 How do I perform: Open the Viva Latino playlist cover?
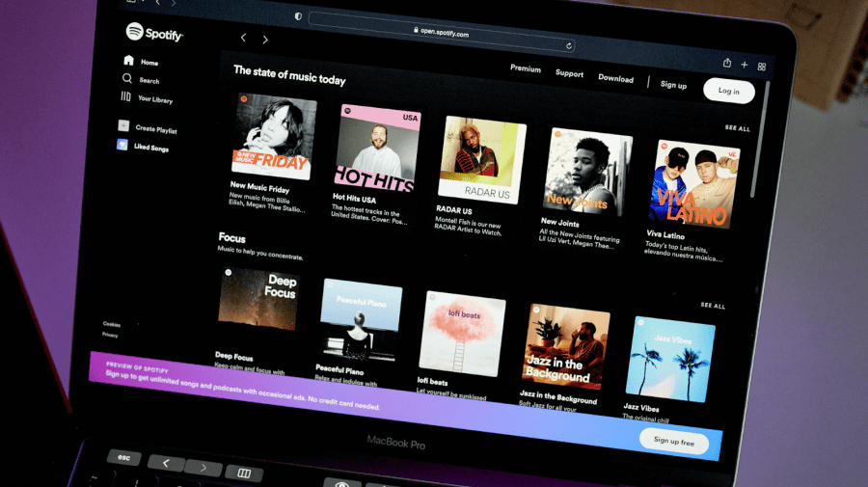[x=694, y=184]
